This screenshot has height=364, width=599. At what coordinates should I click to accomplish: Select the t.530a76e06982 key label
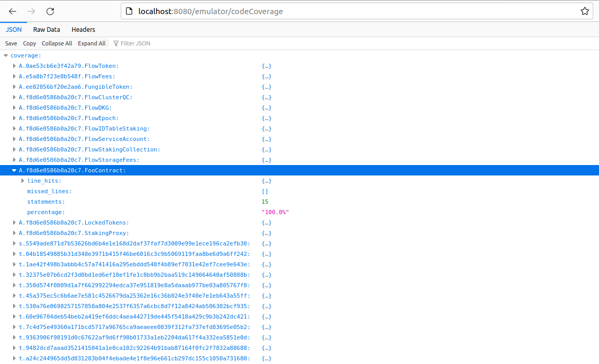134,307
